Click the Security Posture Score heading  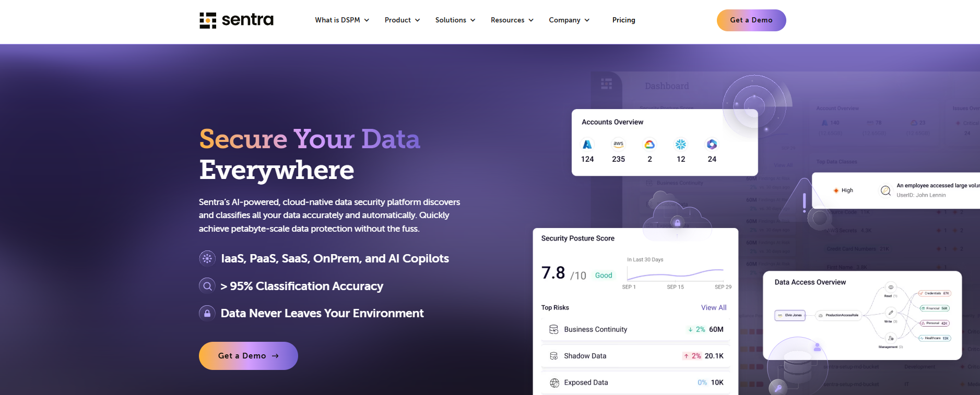pyautogui.click(x=577, y=238)
